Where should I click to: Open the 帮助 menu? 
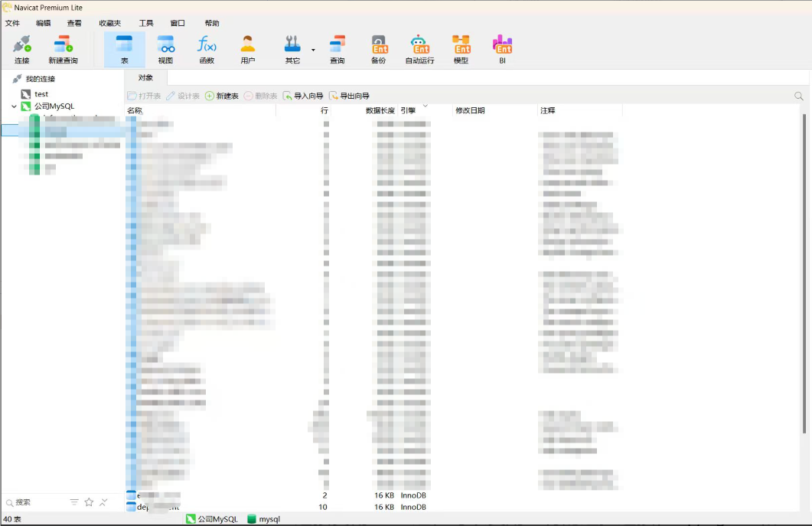coord(212,23)
